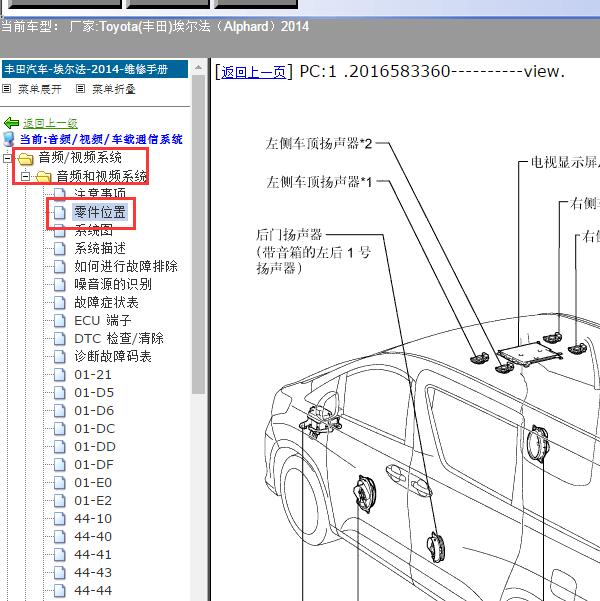Click document icon next to 系统描述
600x601 pixels.
click(x=59, y=249)
